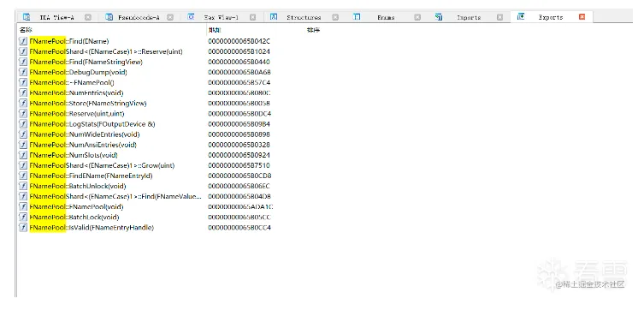Click function icon beside FNamePoolShard Grow(uint)
This screenshot has width=644, height=310.
click(23, 165)
